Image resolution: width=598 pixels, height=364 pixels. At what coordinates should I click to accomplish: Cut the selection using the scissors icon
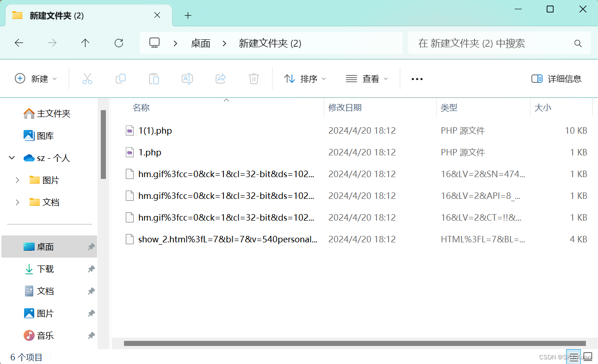coord(87,79)
